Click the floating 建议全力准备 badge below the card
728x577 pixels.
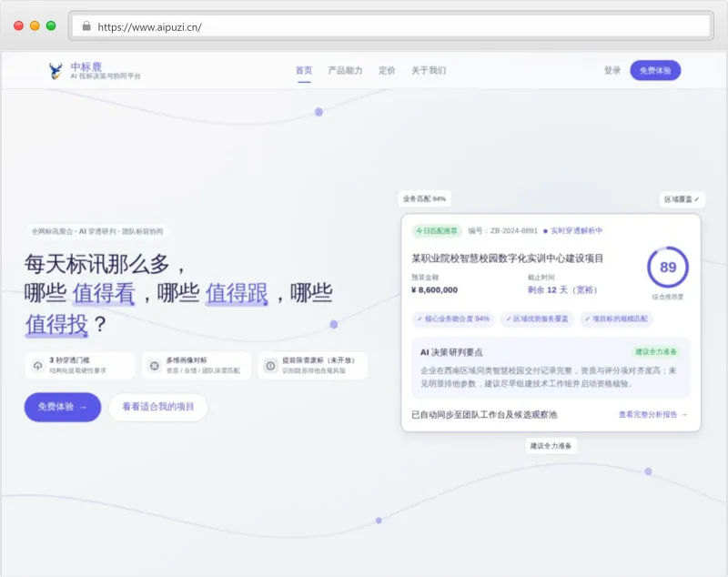[x=551, y=446]
